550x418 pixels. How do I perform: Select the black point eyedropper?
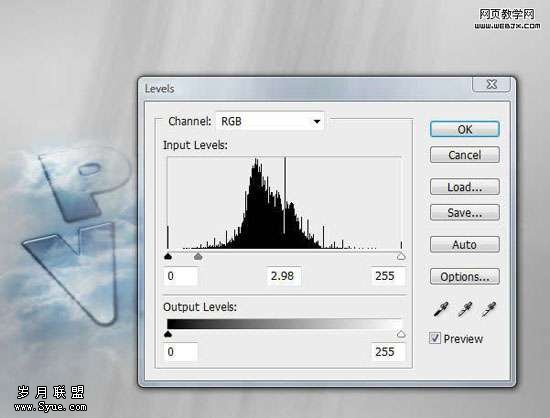click(x=441, y=309)
